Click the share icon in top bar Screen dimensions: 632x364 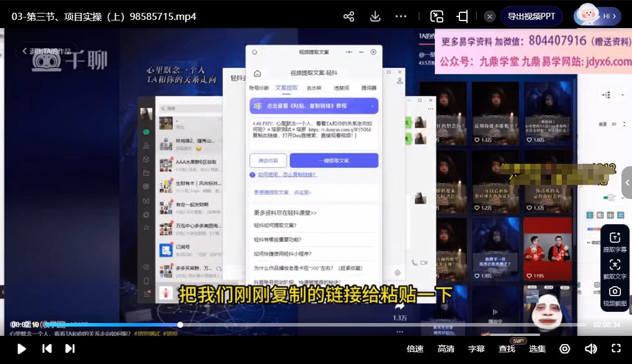point(349,16)
